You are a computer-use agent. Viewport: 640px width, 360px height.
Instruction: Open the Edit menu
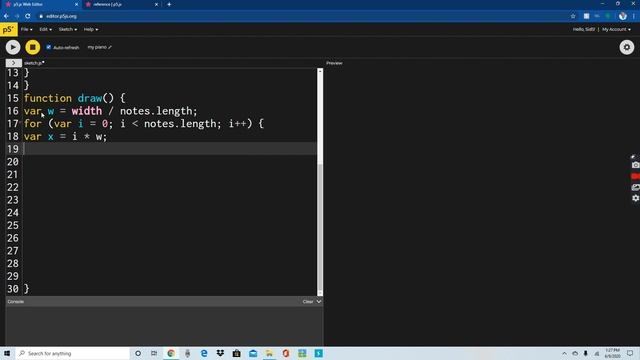(x=45, y=29)
